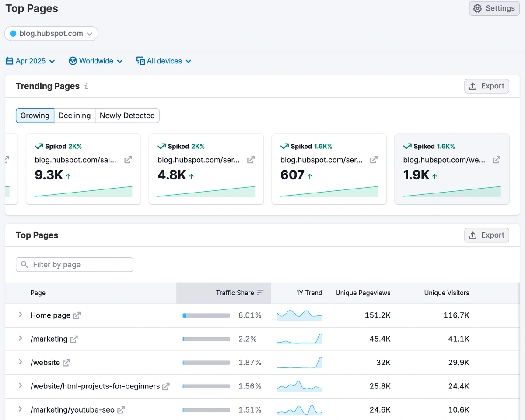Image resolution: width=525 pixels, height=420 pixels.
Task: Open external link on 9.3K trending card
Action: coord(128,160)
